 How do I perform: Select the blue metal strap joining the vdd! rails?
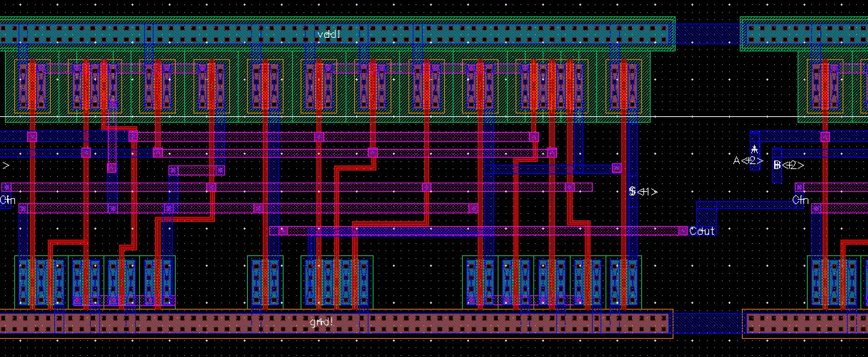(707, 34)
